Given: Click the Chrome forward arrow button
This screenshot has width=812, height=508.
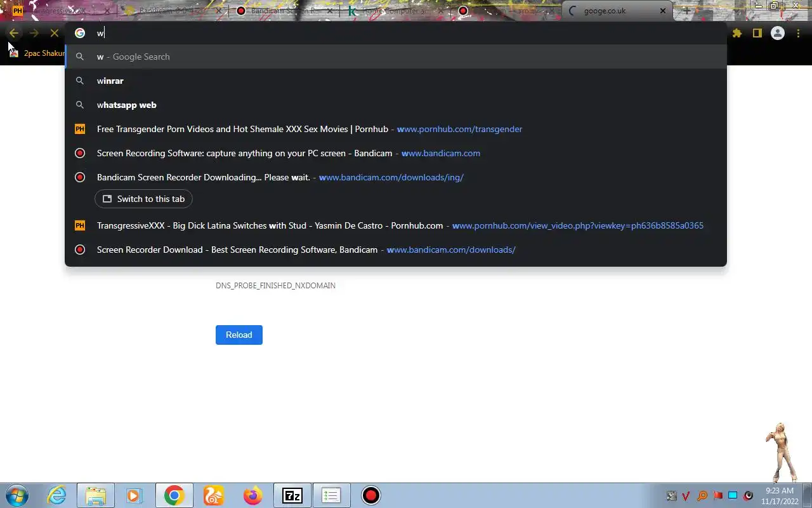Looking at the screenshot, I should click(x=34, y=33).
